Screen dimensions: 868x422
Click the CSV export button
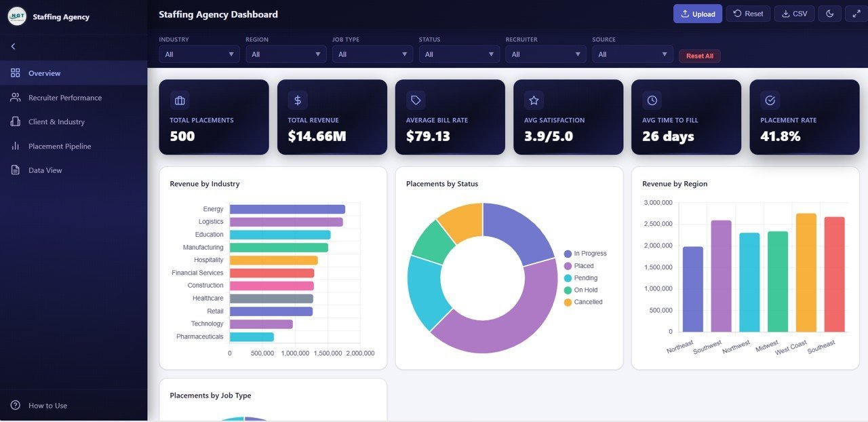click(794, 13)
